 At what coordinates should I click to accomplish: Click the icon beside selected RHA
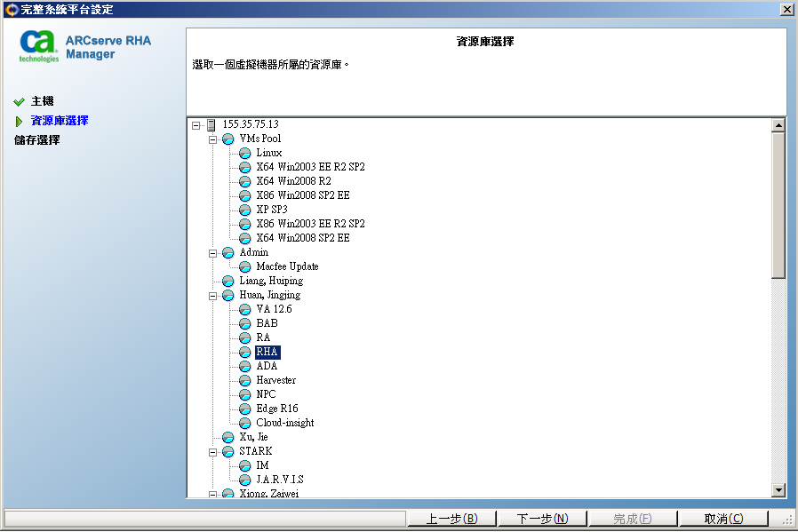(x=244, y=353)
